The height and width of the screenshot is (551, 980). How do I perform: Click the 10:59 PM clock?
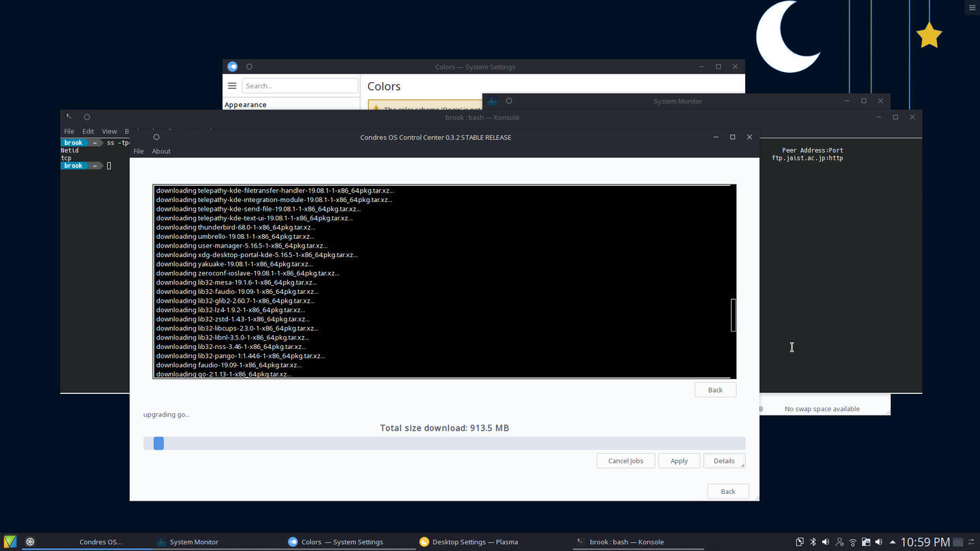pos(925,542)
